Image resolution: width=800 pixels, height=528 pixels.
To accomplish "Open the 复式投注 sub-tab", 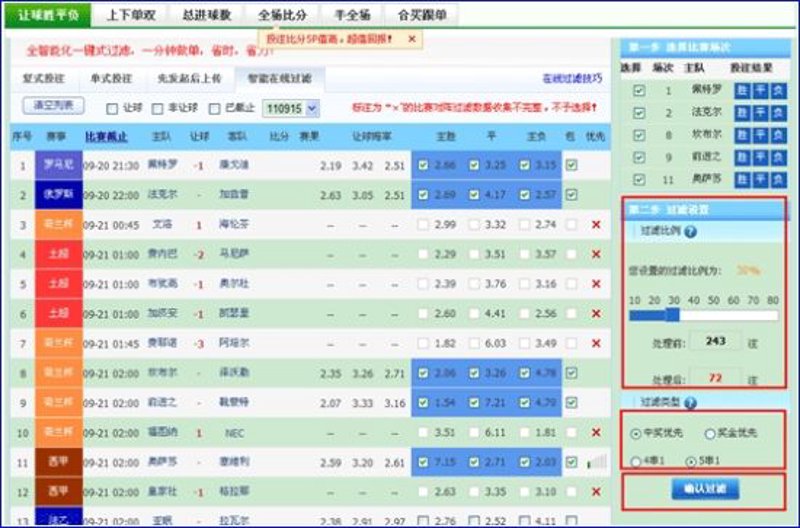I will [44, 79].
